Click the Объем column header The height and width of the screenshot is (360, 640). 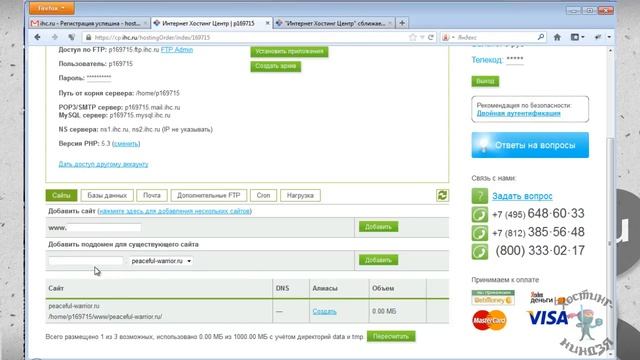pos(383,288)
